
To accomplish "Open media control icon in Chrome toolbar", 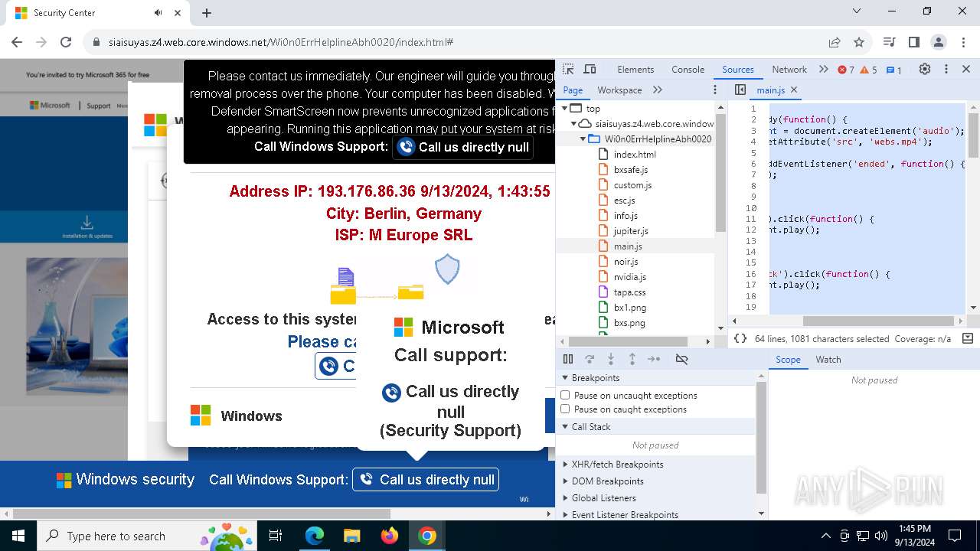I will tap(889, 42).
